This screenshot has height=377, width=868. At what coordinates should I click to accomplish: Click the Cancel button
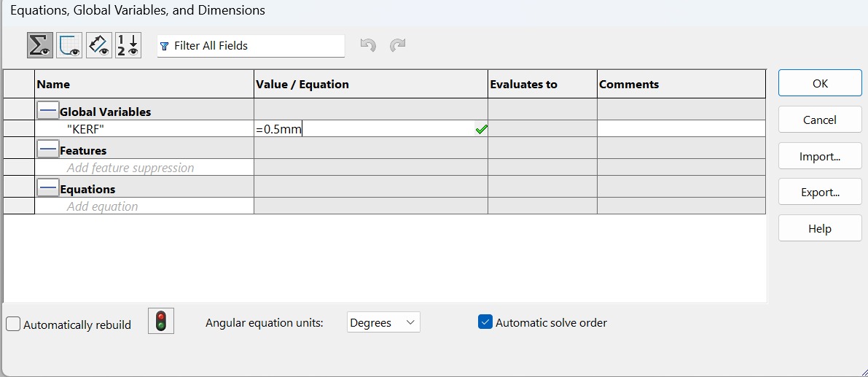pos(820,120)
